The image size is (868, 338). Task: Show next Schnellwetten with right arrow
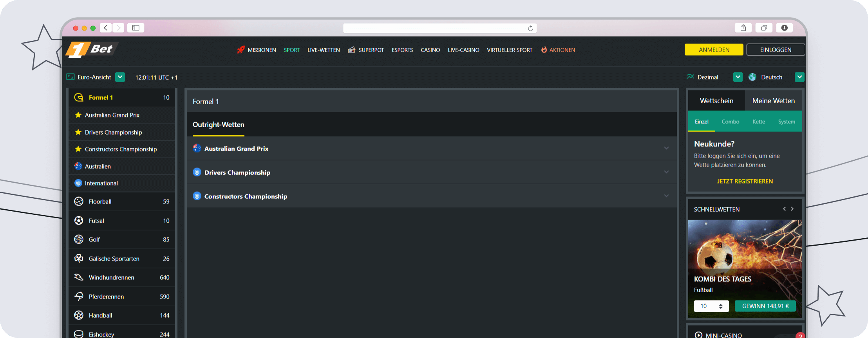[792, 209]
